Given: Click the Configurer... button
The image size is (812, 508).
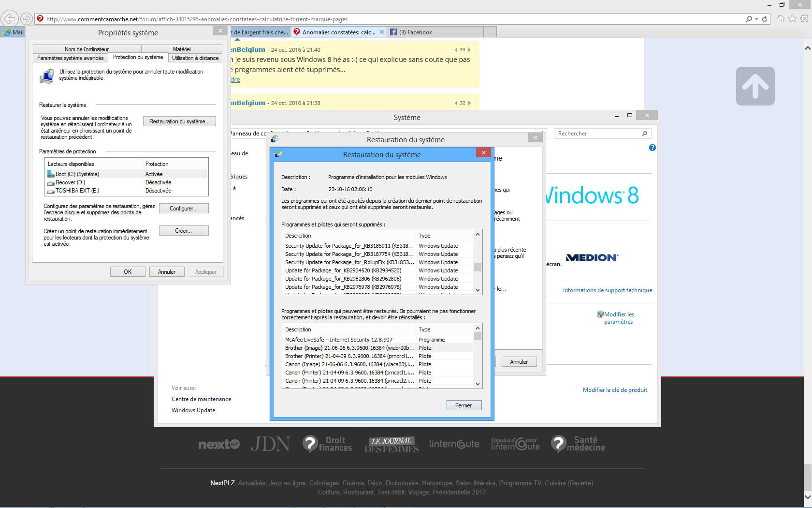Looking at the screenshot, I should [184, 209].
